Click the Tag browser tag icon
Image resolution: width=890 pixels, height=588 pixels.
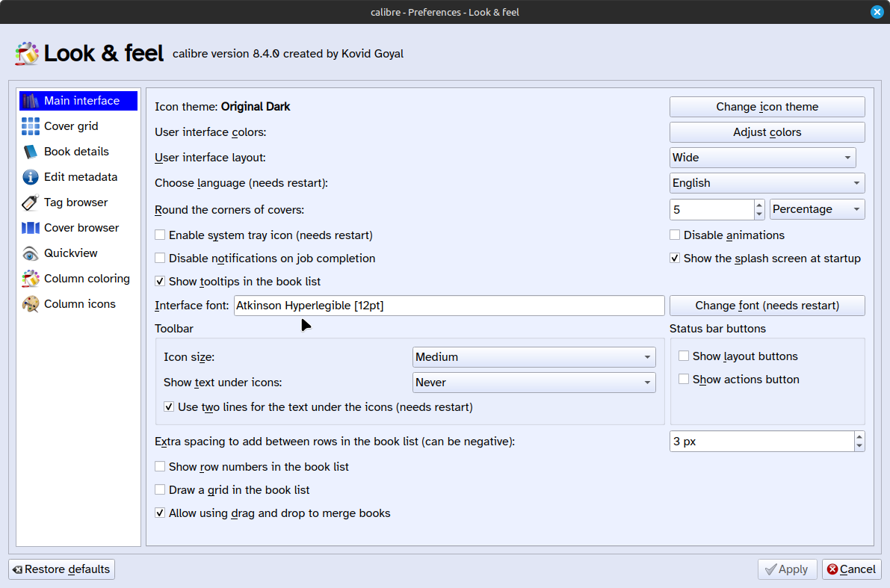(31, 202)
